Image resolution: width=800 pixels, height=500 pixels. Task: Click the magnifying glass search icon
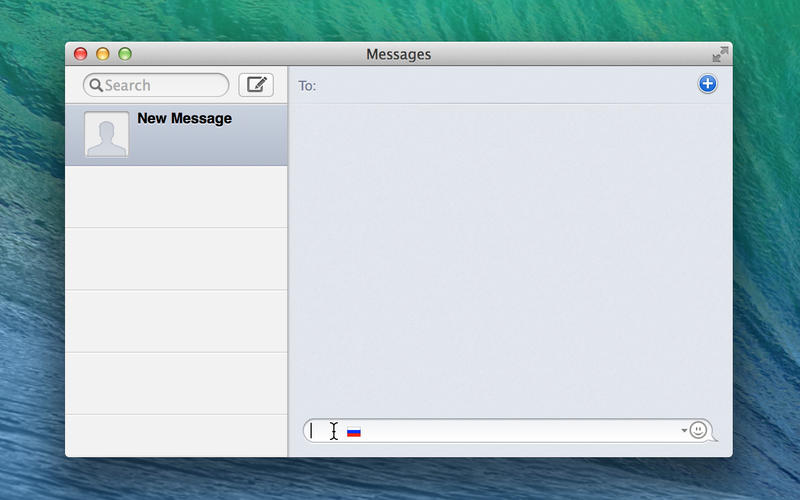point(96,85)
